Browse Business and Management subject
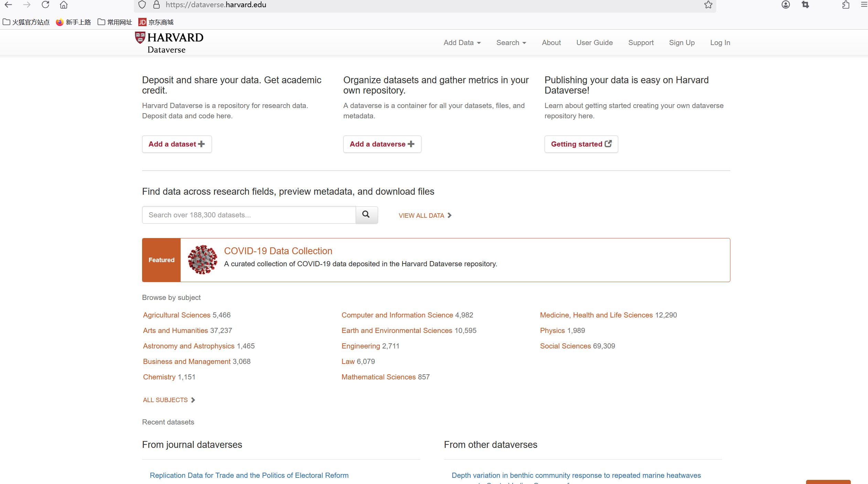This screenshot has width=868, height=484. (x=187, y=362)
